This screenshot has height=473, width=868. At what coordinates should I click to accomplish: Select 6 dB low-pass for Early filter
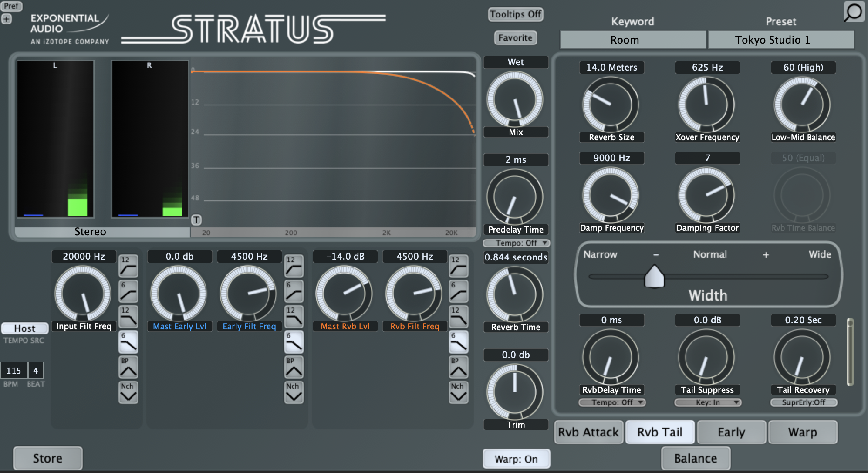294,342
